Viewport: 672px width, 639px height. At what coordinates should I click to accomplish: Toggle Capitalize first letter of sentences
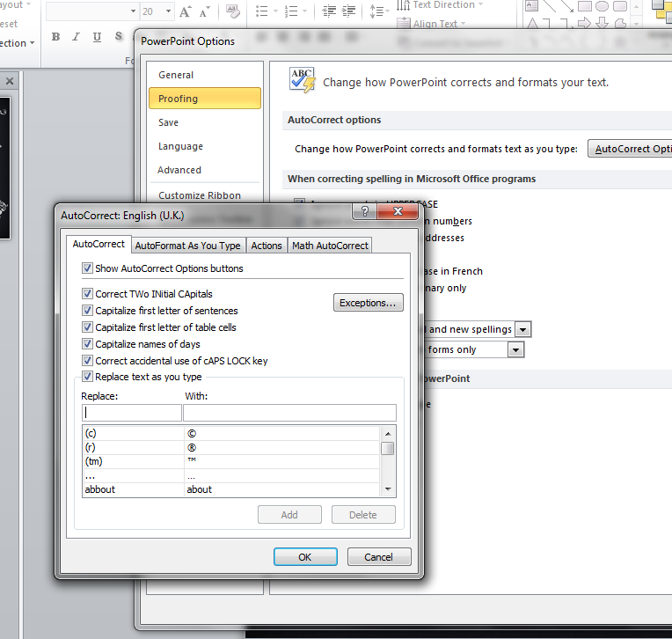coord(87,311)
